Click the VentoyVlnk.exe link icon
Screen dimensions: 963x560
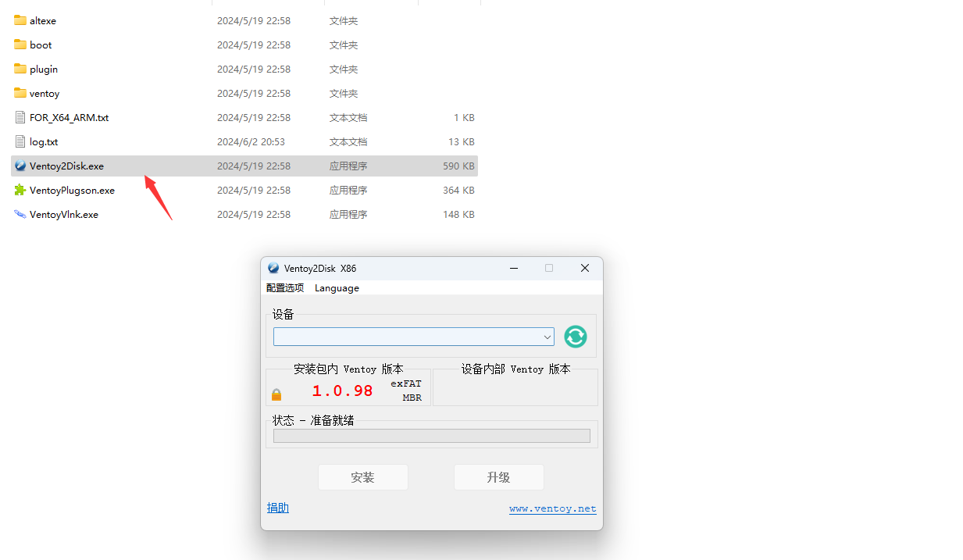[20, 214]
